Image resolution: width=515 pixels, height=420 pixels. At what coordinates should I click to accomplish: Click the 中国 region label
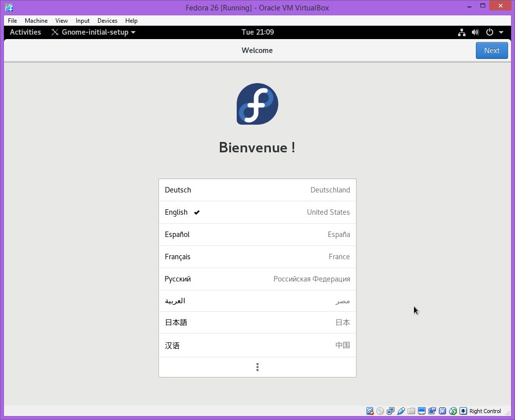pyautogui.click(x=343, y=345)
